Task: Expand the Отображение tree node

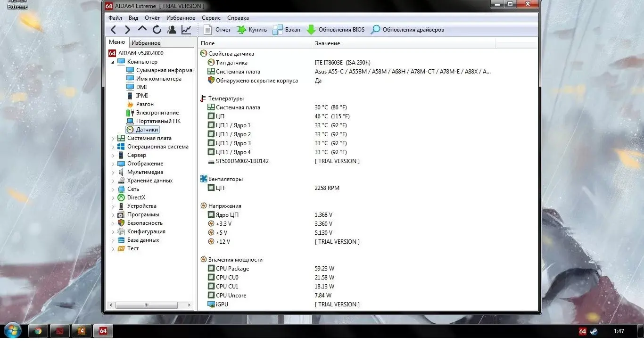Action: tap(113, 164)
